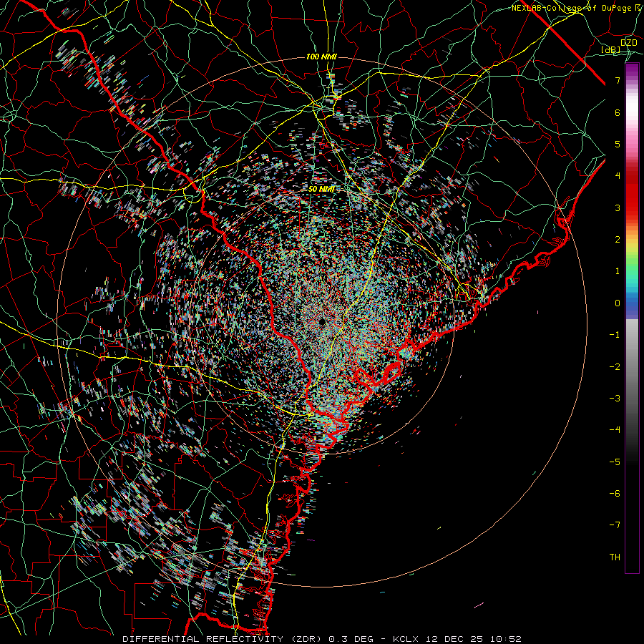This screenshot has width=644, height=644.
Task: Click the '-1' value on the color scale
Action: point(615,335)
